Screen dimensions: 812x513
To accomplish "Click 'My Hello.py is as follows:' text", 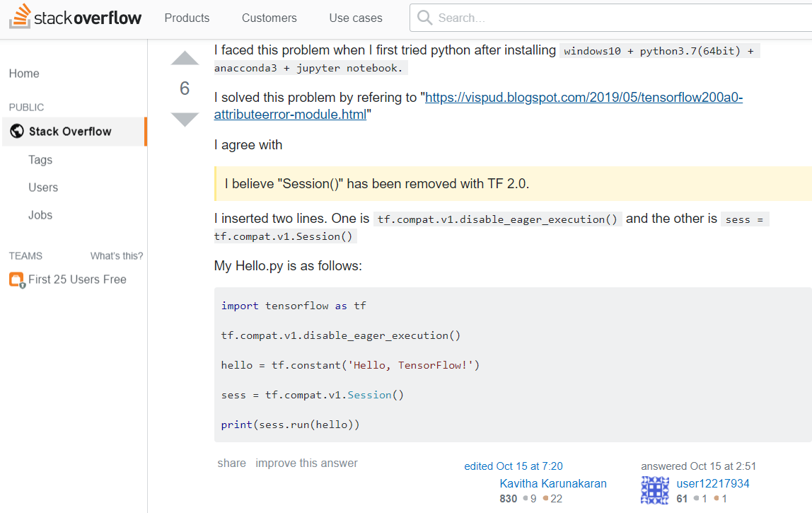I will pyautogui.click(x=288, y=266).
